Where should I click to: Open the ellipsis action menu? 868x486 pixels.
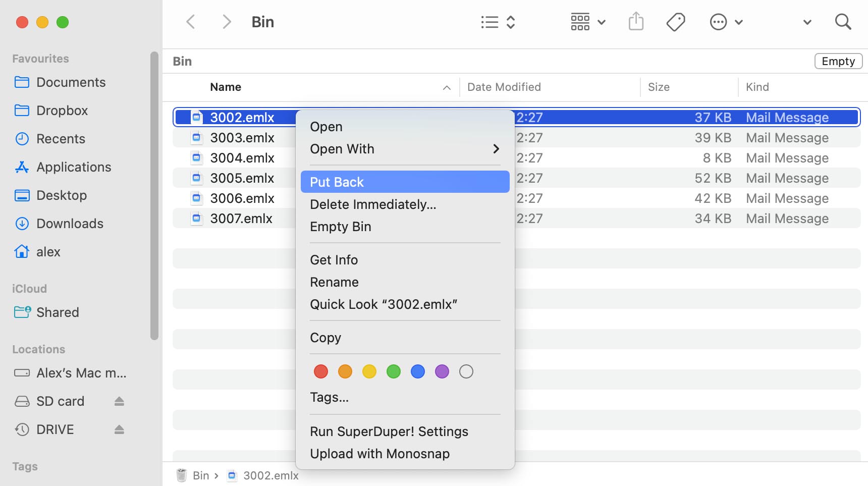(x=726, y=22)
